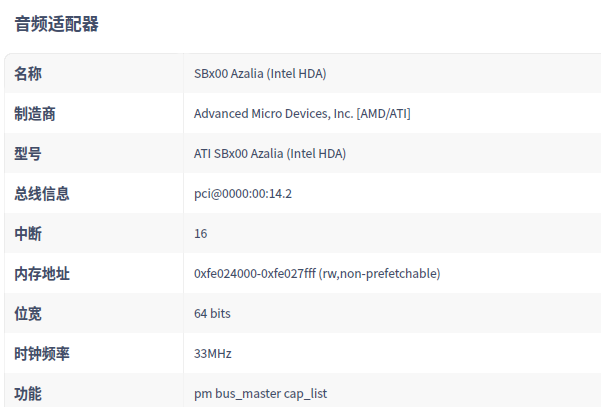Screen dimensions: 601x407
Task: Select the Advanced Micro Devices manufacturer text
Action: pyautogui.click(x=302, y=114)
